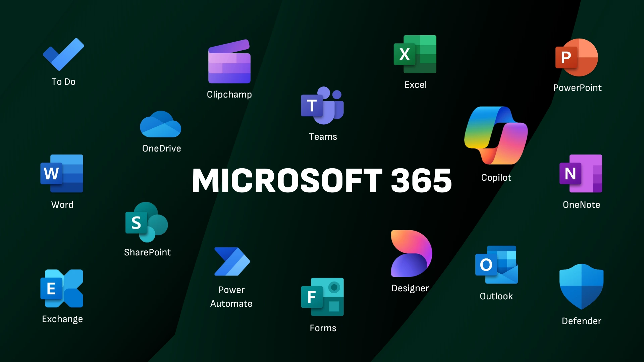
Task: Click the SharePoint text label
Action: point(147,252)
